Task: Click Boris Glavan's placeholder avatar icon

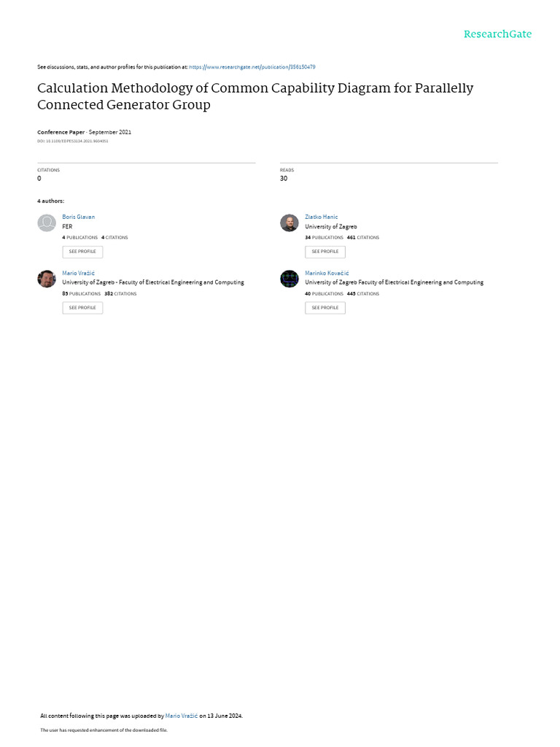Action: (47, 223)
